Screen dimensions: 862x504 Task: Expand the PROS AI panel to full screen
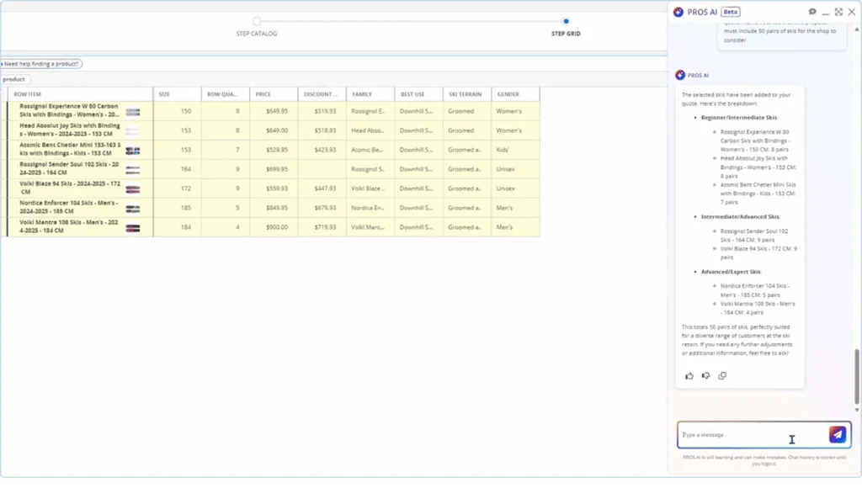838,12
